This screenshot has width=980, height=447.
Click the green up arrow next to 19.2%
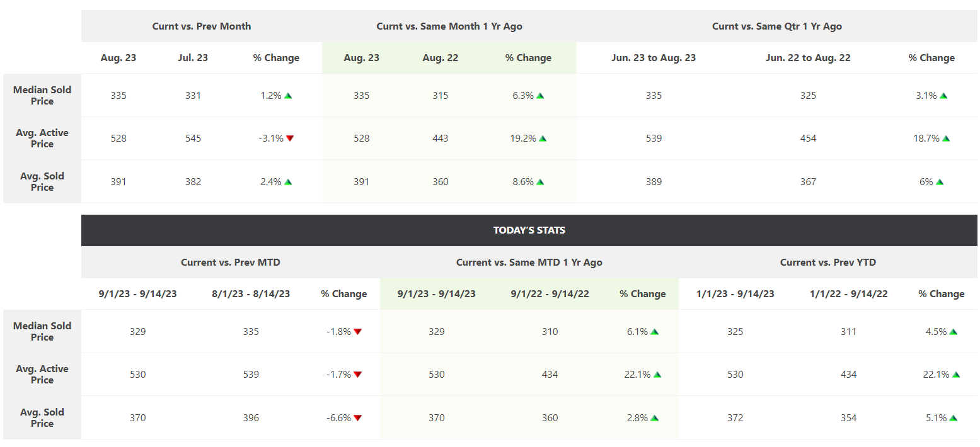[543, 139]
